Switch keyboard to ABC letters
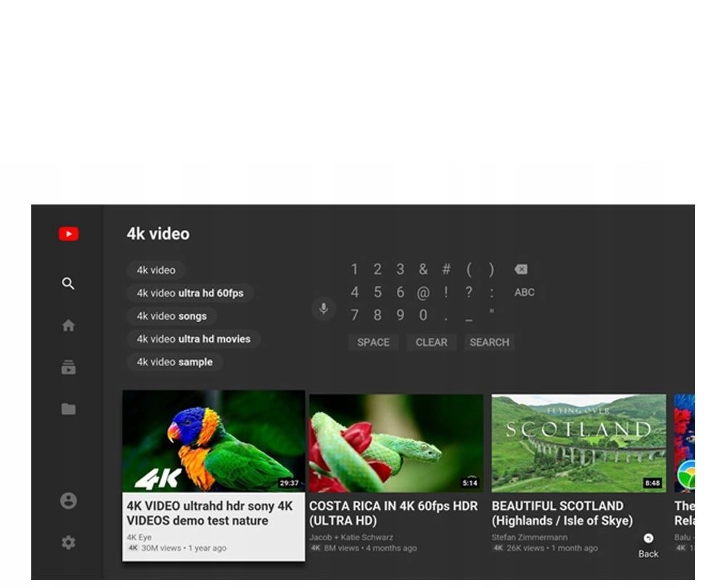714x588 pixels. (x=524, y=292)
